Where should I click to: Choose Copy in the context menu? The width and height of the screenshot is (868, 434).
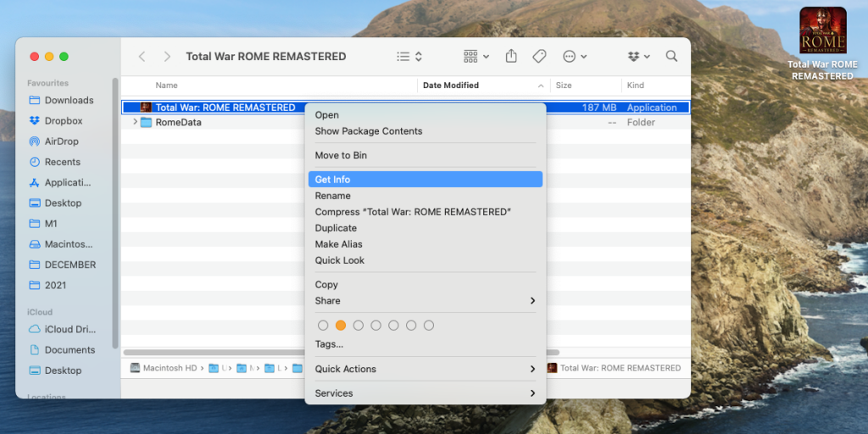pyautogui.click(x=426, y=285)
